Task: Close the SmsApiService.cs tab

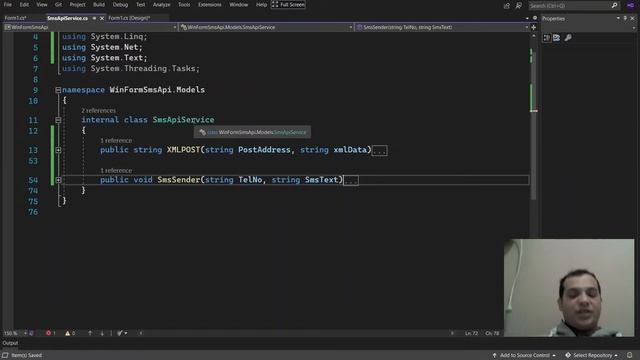Action: tap(102, 18)
